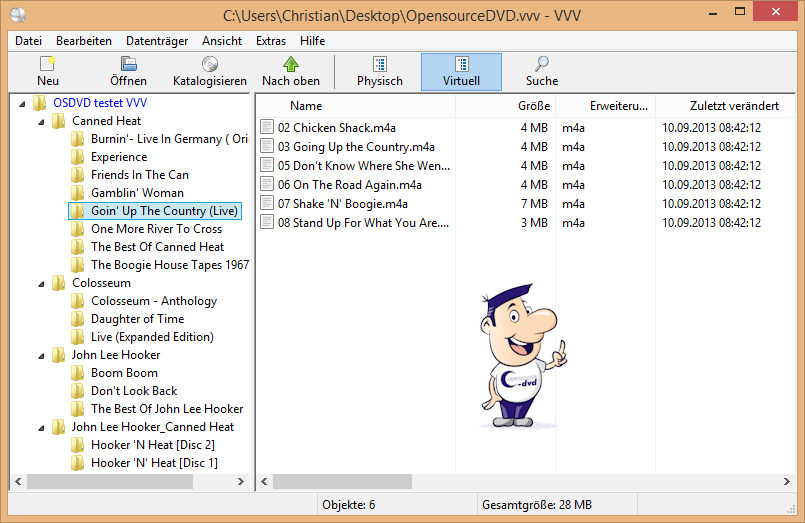This screenshot has width=805, height=523.
Task: Sort by the Größe column header
Action: tap(533, 106)
